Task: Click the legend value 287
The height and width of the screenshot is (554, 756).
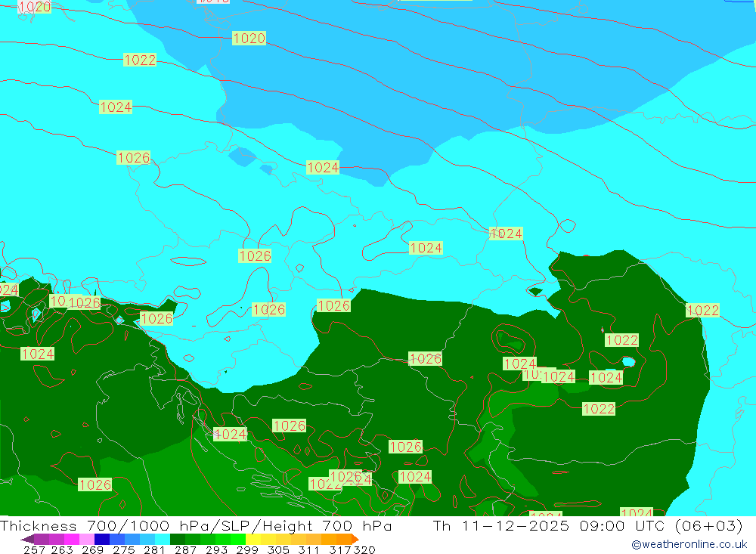Action: (x=185, y=550)
